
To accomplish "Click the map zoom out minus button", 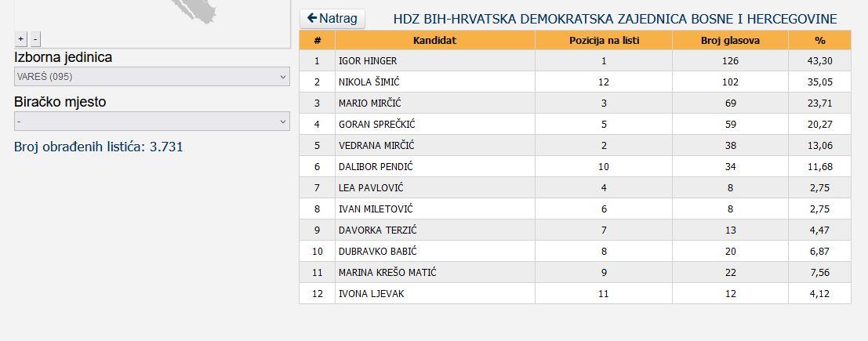I will coord(35,39).
